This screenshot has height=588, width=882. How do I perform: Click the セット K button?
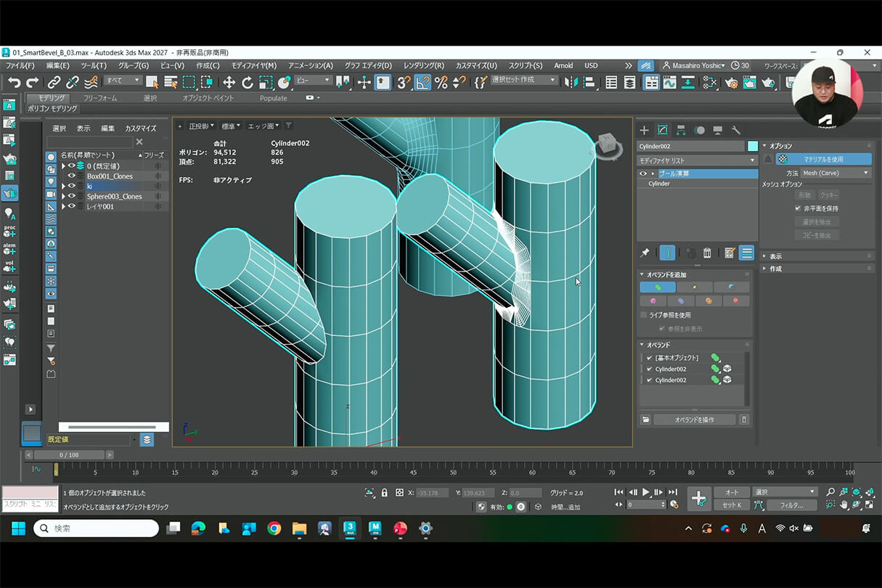tap(731, 505)
